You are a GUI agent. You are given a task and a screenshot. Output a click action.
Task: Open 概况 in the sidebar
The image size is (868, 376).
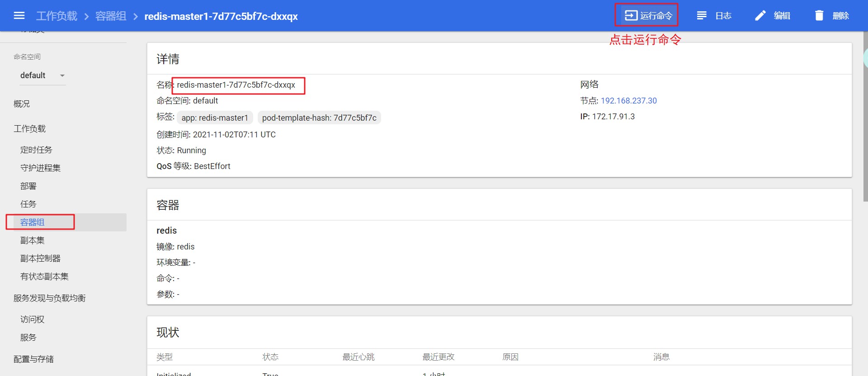22,103
